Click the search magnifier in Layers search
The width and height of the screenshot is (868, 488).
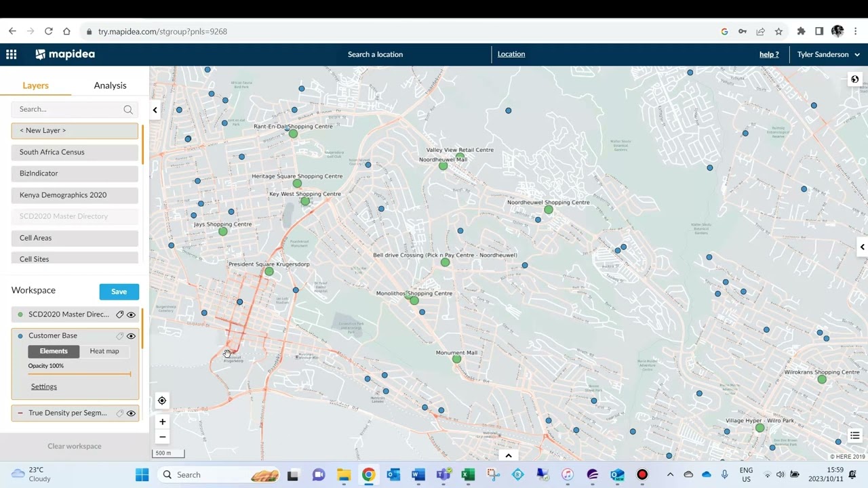[x=128, y=109]
